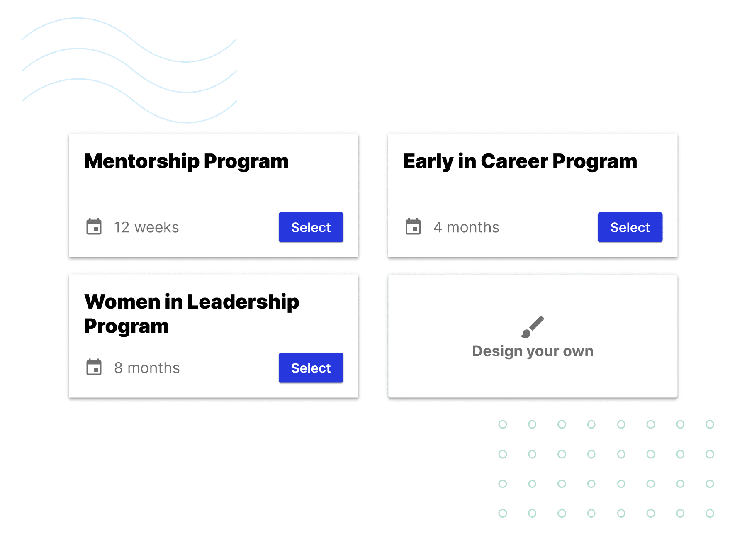Viewport: 747px width, 560px height.
Task: Click the 8 months duration text
Action: coord(146,368)
